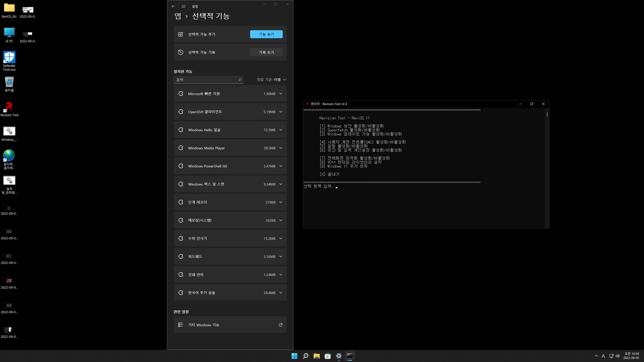Click the 워드패드 gear icon
The image size is (644, 362).
[x=181, y=256]
